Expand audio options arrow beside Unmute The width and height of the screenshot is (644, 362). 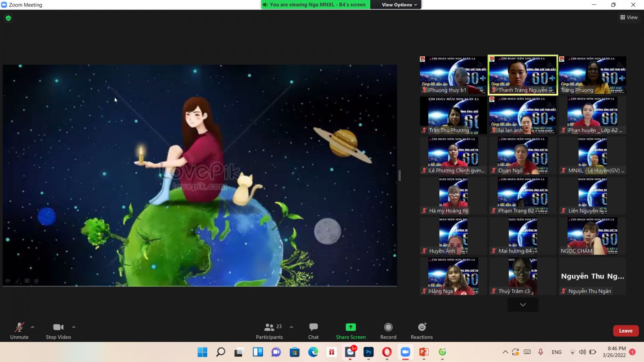[x=33, y=327]
